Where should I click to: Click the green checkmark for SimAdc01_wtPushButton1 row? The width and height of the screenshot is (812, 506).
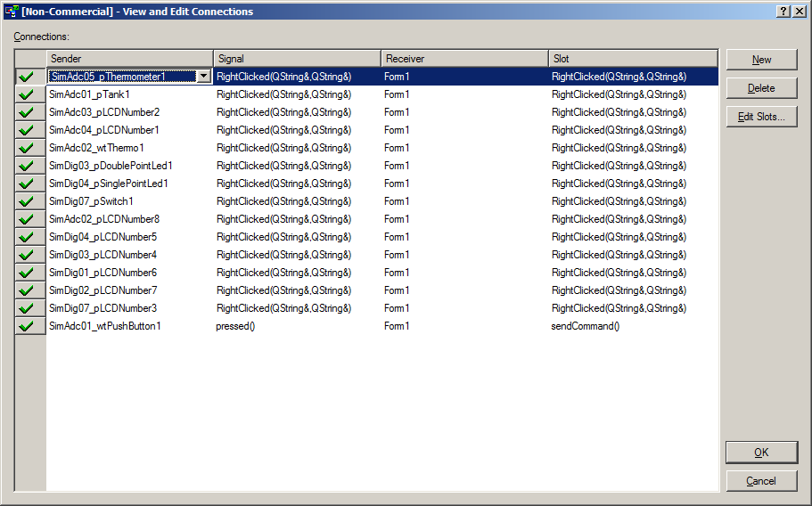click(x=26, y=326)
